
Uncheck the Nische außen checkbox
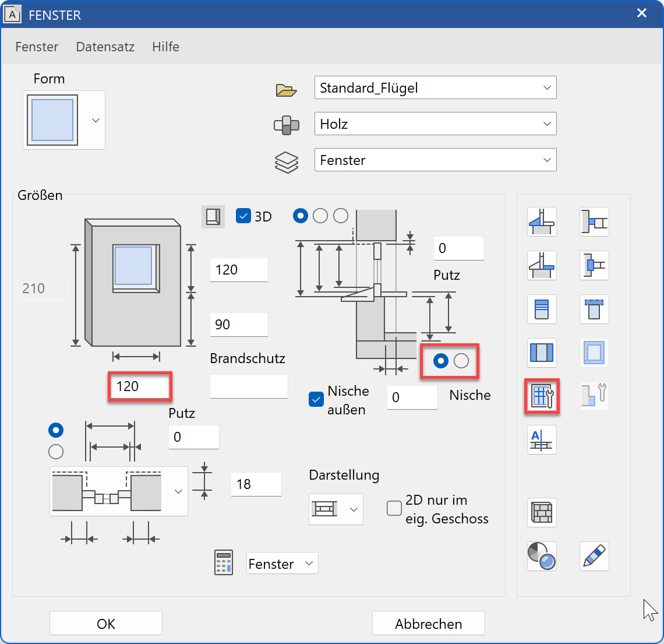tap(316, 399)
